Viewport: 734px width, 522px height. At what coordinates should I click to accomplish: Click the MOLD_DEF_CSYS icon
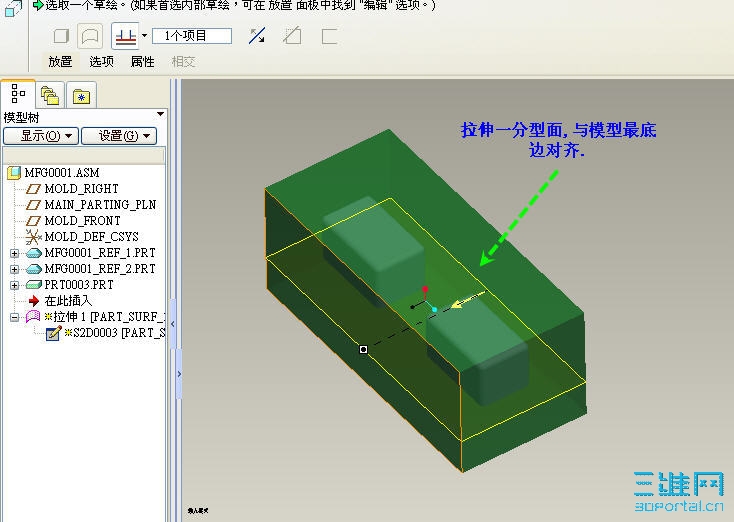coord(34,237)
